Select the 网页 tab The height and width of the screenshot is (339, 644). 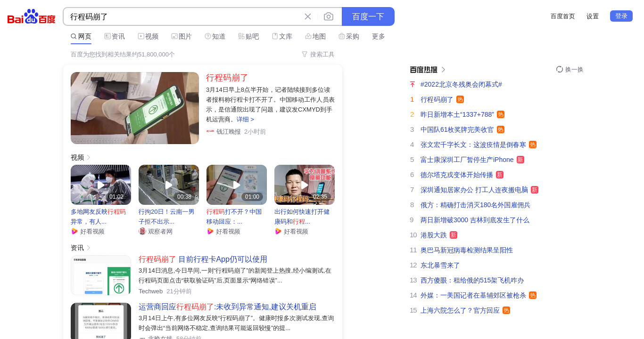81,36
